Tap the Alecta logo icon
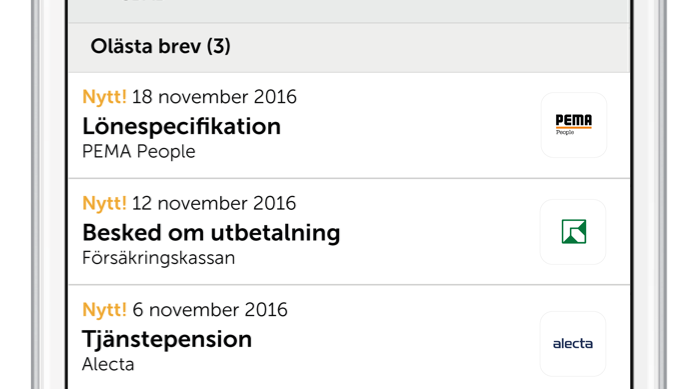The height and width of the screenshot is (389, 693). click(x=573, y=343)
